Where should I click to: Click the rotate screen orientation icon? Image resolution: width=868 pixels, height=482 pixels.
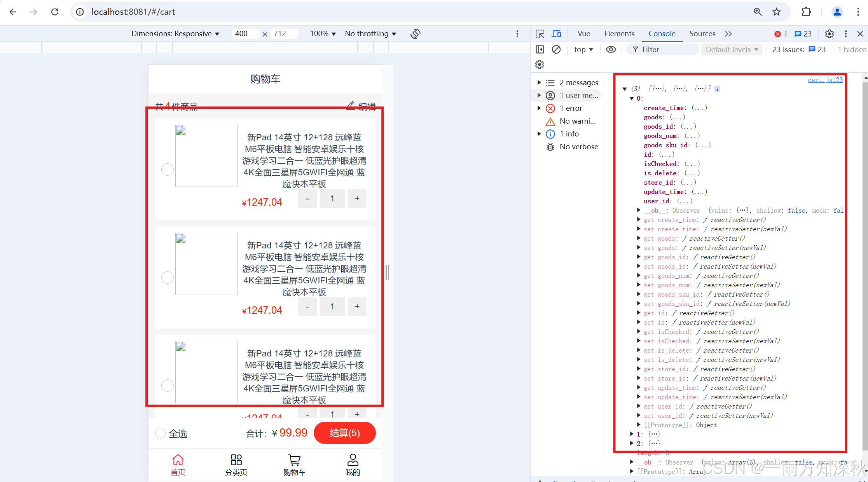tap(415, 34)
